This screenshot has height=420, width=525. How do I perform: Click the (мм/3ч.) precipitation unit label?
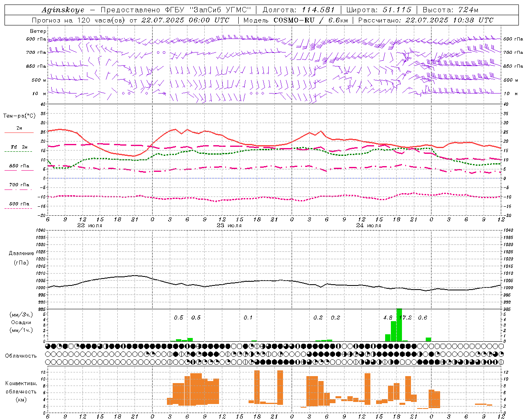21,315
